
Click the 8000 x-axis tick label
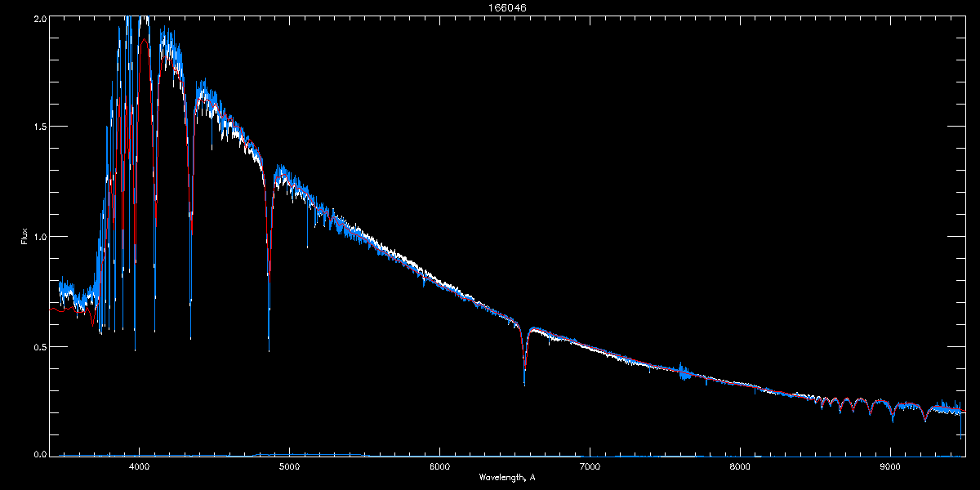(740, 466)
